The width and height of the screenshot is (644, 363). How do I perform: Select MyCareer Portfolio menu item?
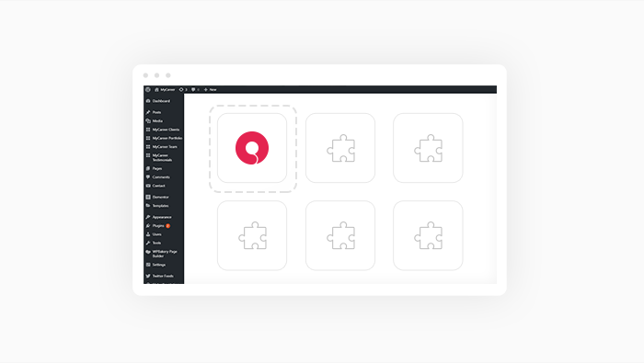[164, 138]
